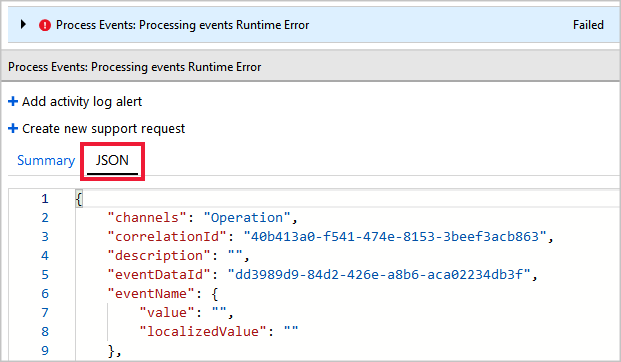Click plus icon beside Create new support request
Image resolution: width=621 pixels, height=362 pixels.
pos(13,128)
